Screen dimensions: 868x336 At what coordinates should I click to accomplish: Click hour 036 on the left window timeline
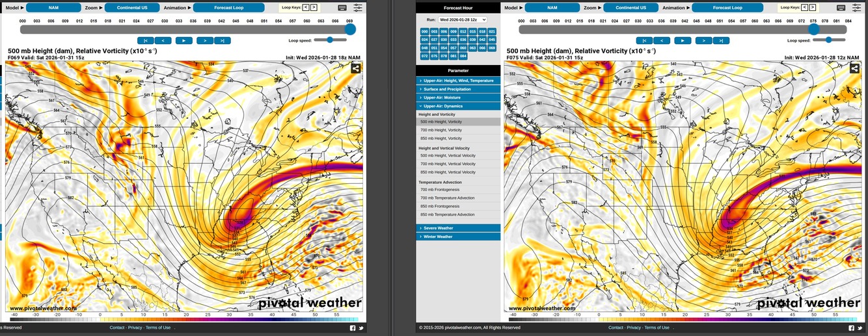193,21
